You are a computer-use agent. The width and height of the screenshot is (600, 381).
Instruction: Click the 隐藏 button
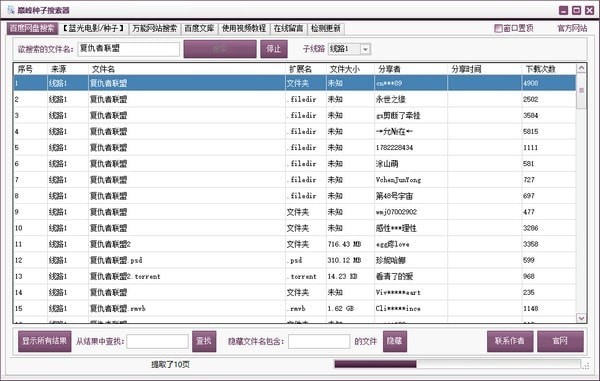click(395, 341)
